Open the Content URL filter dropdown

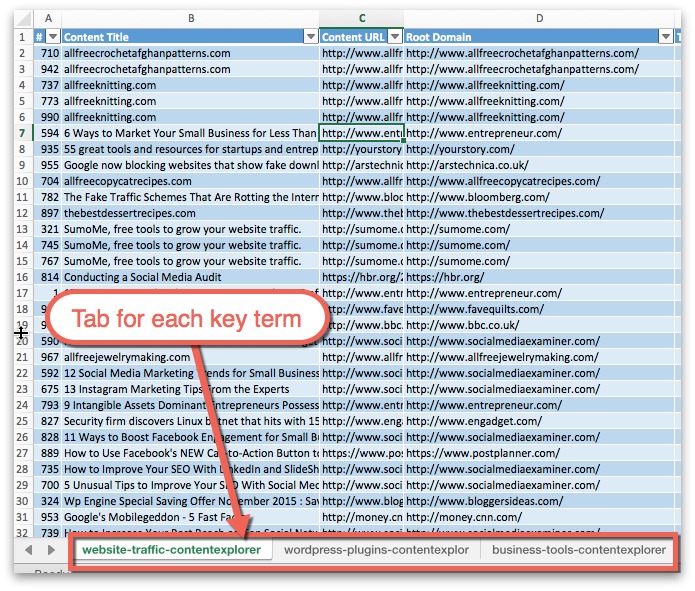click(395, 37)
